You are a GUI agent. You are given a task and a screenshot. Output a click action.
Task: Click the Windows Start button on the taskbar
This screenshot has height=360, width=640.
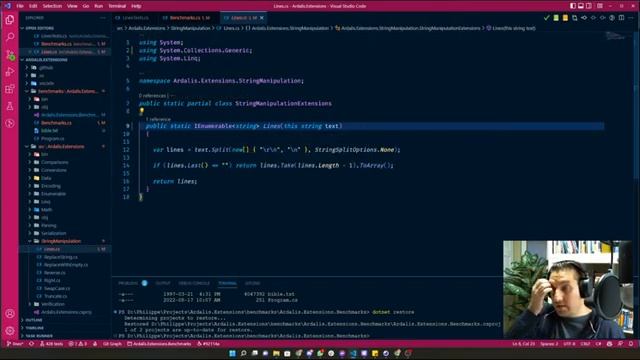pos(232,353)
